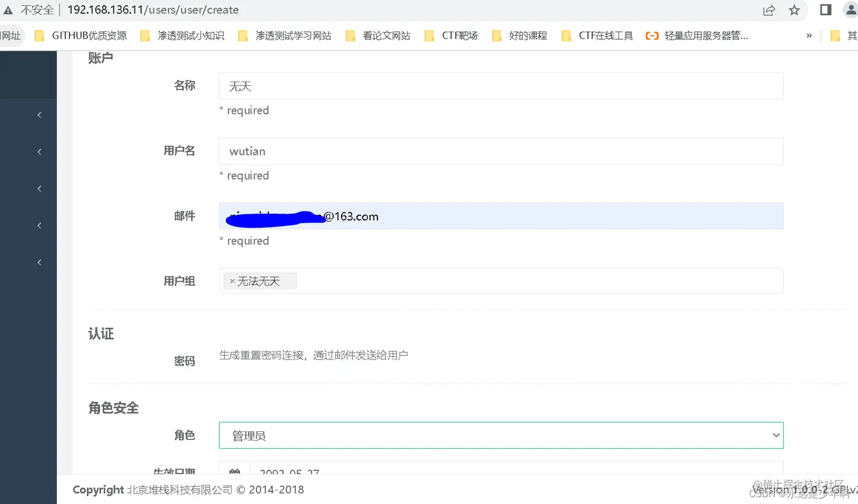Show hidden bookmarks with the double chevron
858x504 pixels.
pyautogui.click(x=809, y=36)
